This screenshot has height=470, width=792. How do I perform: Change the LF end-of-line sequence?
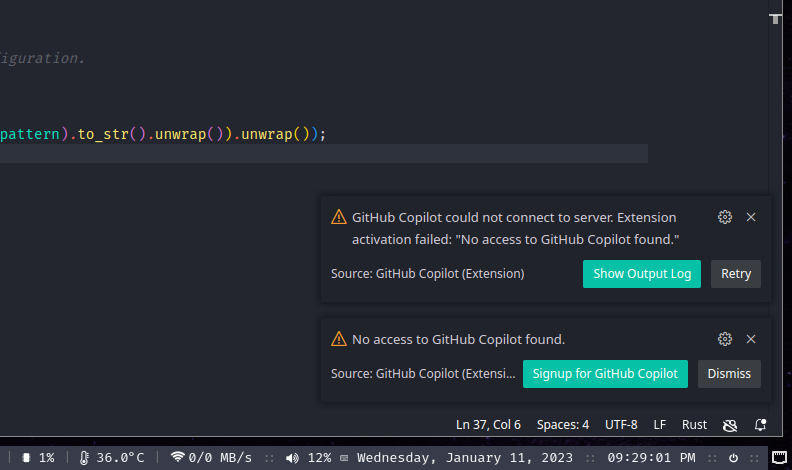click(660, 425)
